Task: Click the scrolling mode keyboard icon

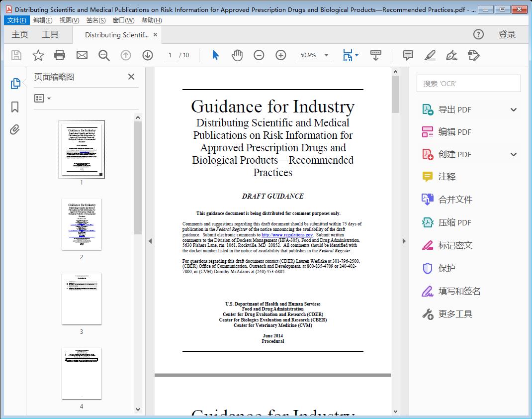Action: coord(375,55)
